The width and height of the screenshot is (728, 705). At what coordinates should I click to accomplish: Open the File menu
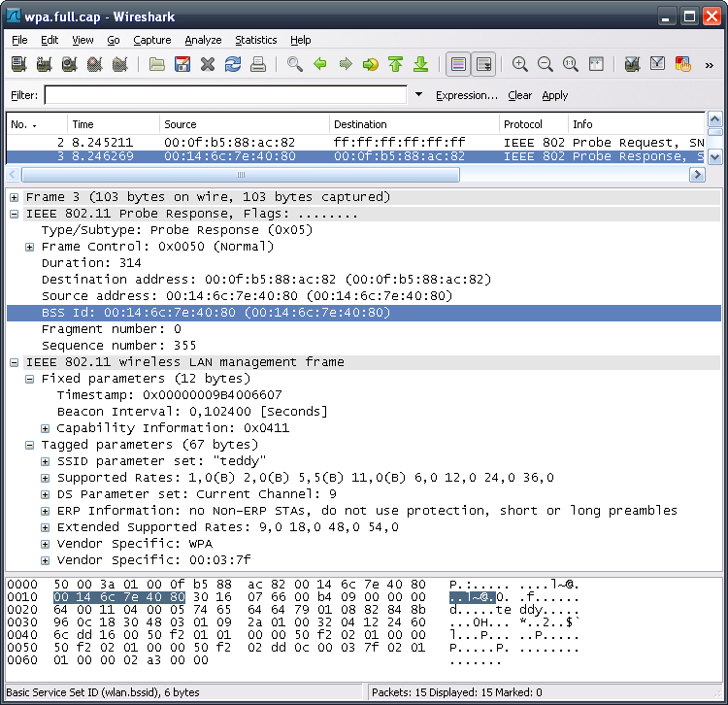(x=19, y=40)
